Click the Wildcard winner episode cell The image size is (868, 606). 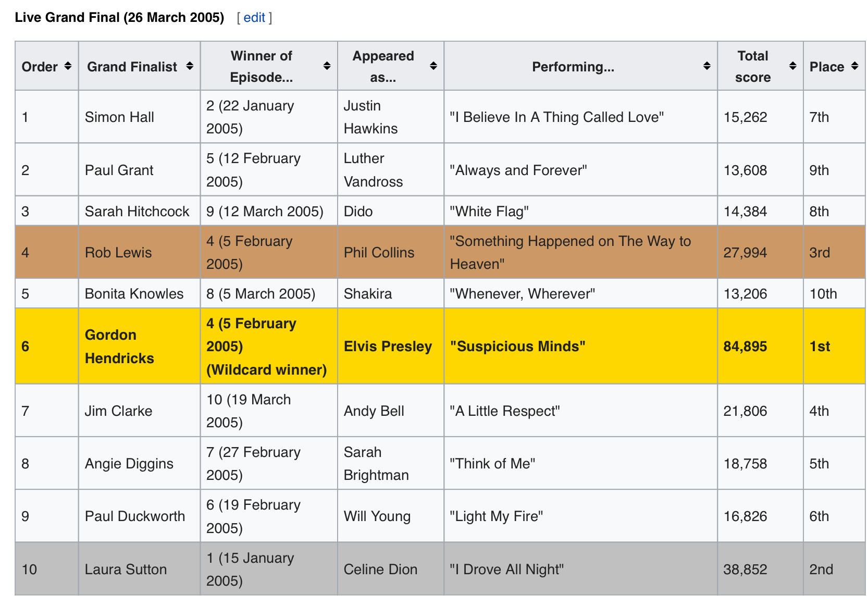(x=269, y=347)
